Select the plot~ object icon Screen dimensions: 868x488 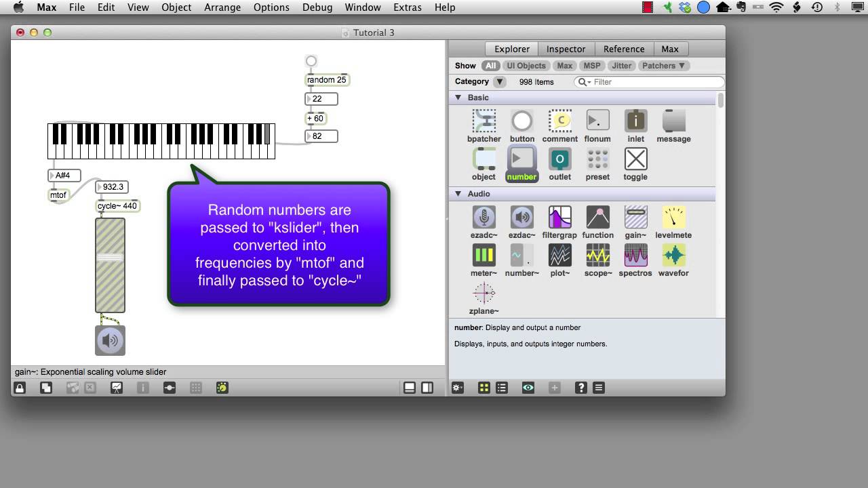(560, 256)
